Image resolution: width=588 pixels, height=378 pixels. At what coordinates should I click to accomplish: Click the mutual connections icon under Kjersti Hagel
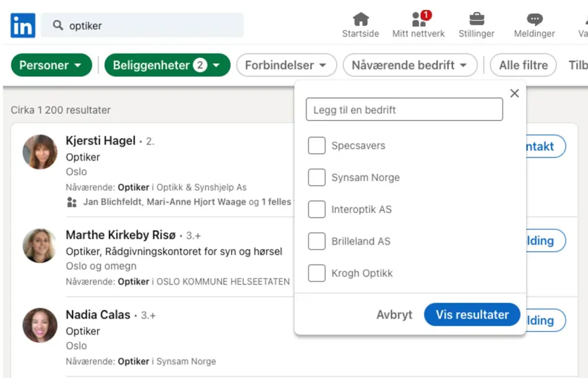72,203
